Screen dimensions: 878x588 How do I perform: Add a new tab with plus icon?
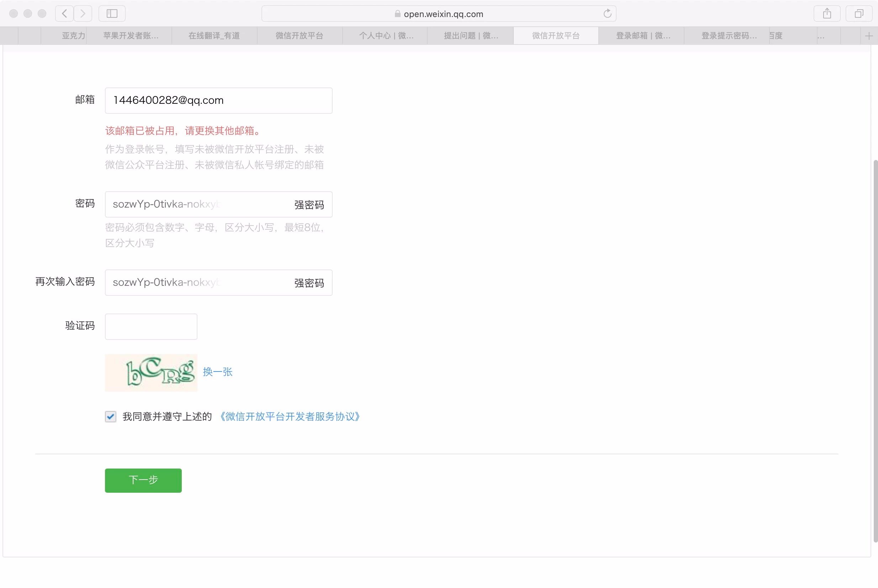[869, 36]
